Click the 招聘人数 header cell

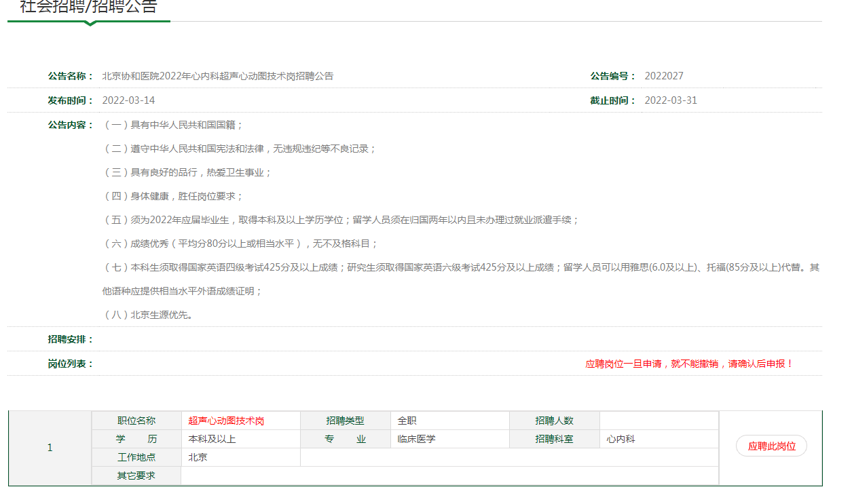click(555, 421)
